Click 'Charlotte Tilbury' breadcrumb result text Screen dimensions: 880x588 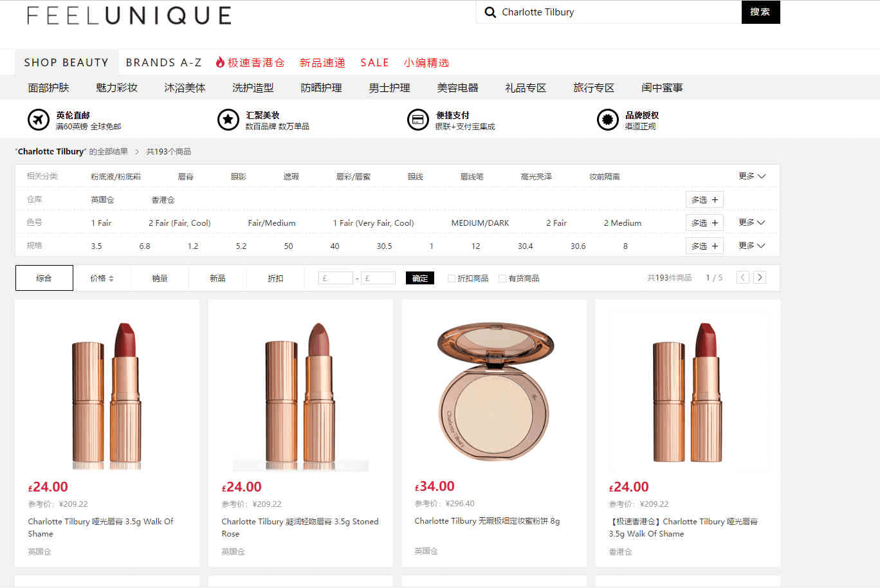pos(51,152)
